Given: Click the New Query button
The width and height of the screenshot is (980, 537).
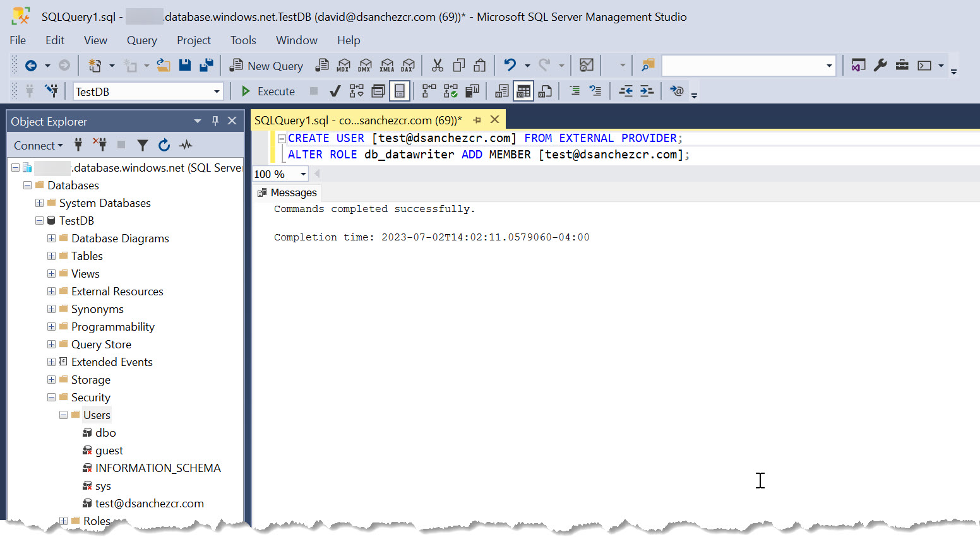Looking at the screenshot, I should 266,66.
